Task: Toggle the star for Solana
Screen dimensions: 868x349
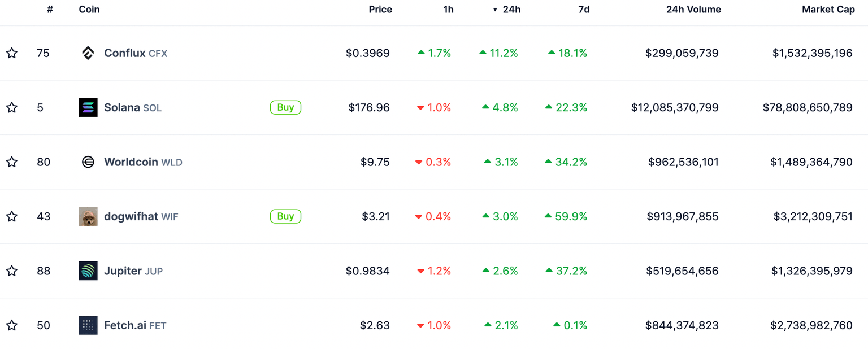Action: click(12, 107)
